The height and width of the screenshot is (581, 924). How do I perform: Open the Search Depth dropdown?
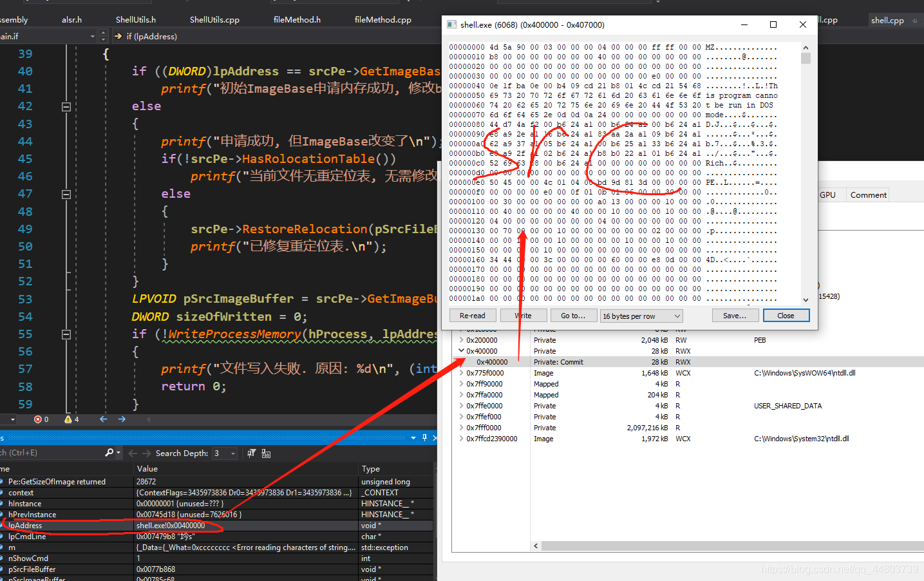[225, 453]
